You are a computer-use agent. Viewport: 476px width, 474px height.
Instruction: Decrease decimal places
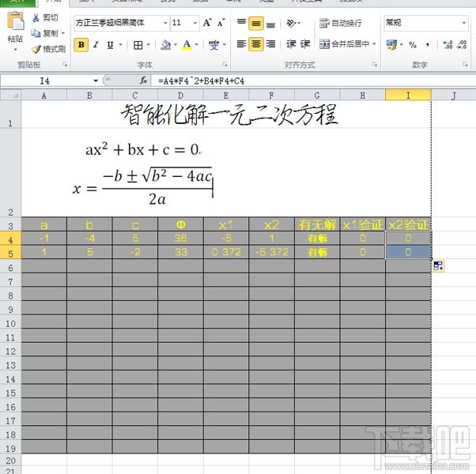[x=462, y=45]
